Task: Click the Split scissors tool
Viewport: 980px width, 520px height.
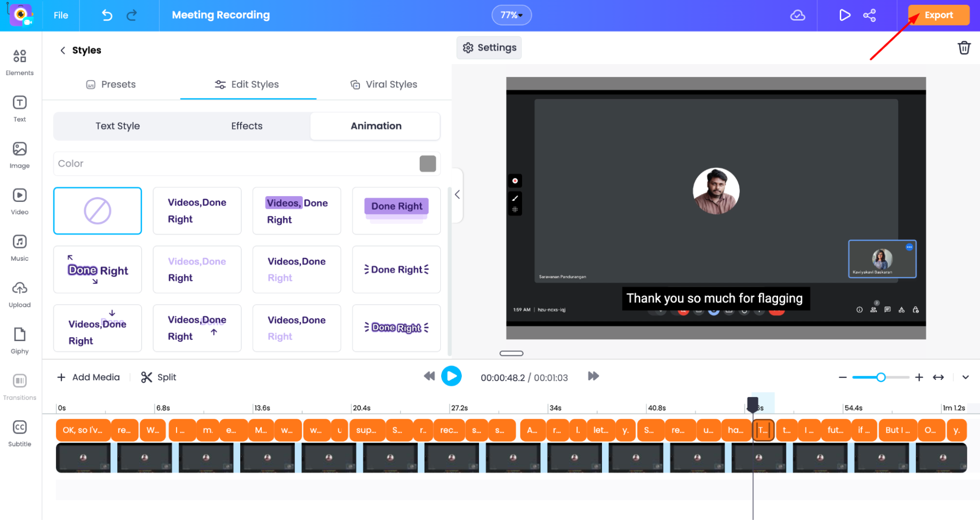Action: click(158, 377)
